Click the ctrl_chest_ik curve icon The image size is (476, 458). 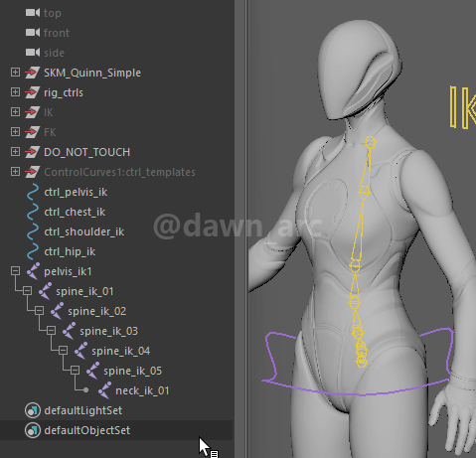[33, 212]
